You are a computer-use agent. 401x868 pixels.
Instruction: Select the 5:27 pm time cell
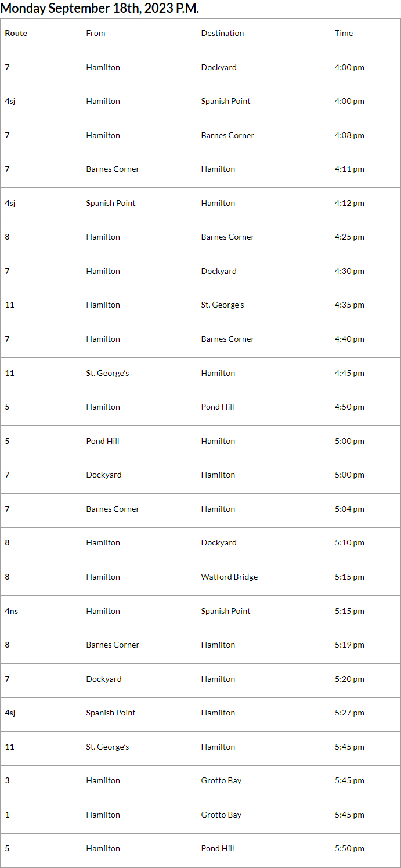[x=349, y=713]
